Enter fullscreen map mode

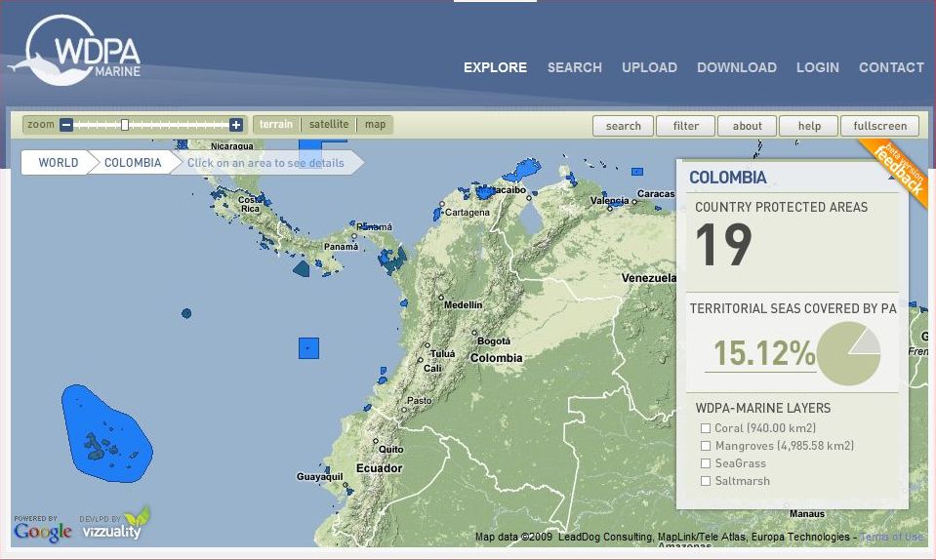879,126
